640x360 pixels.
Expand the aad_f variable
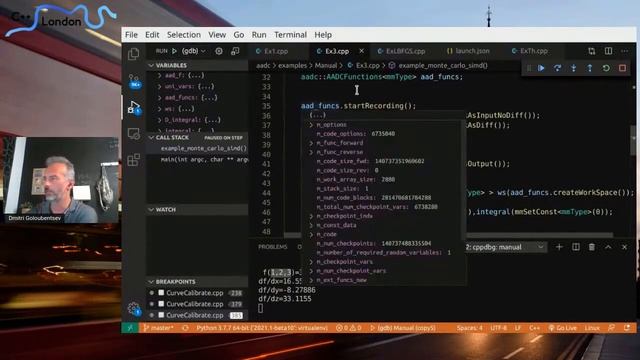coord(160,76)
